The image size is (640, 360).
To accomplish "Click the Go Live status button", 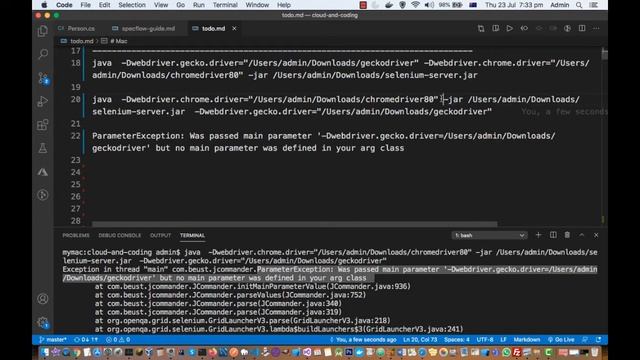I will pyautogui.click(x=561, y=340).
